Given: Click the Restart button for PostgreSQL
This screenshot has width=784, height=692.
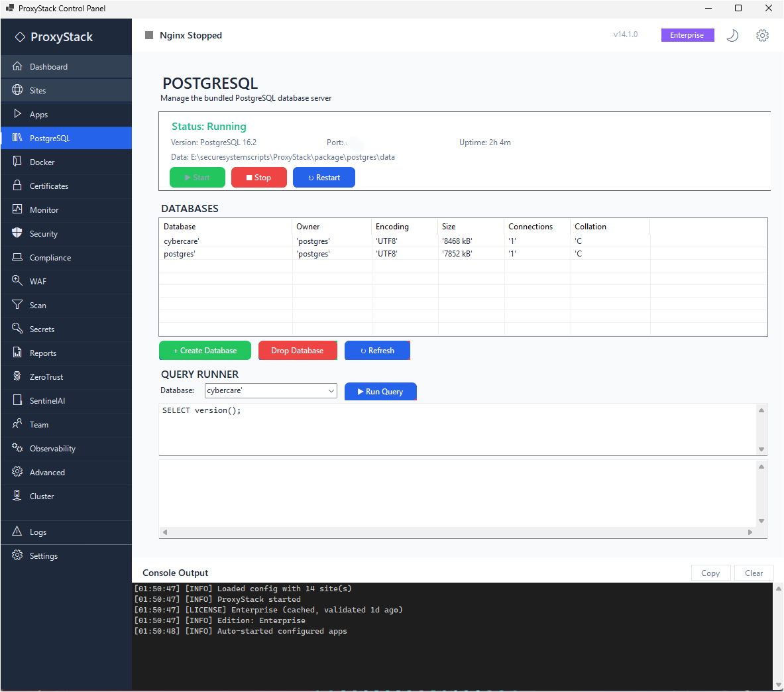Looking at the screenshot, I should click(x=323, y=177).
